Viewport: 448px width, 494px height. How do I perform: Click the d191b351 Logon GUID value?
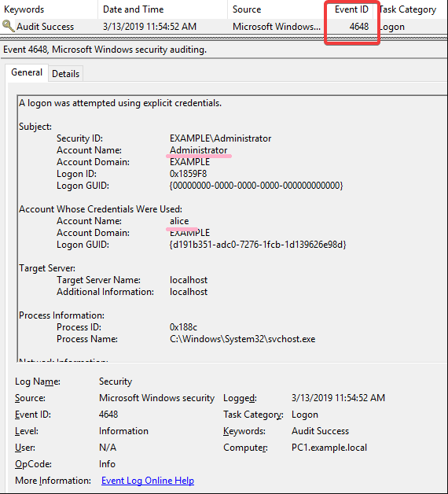coord(258,245)
